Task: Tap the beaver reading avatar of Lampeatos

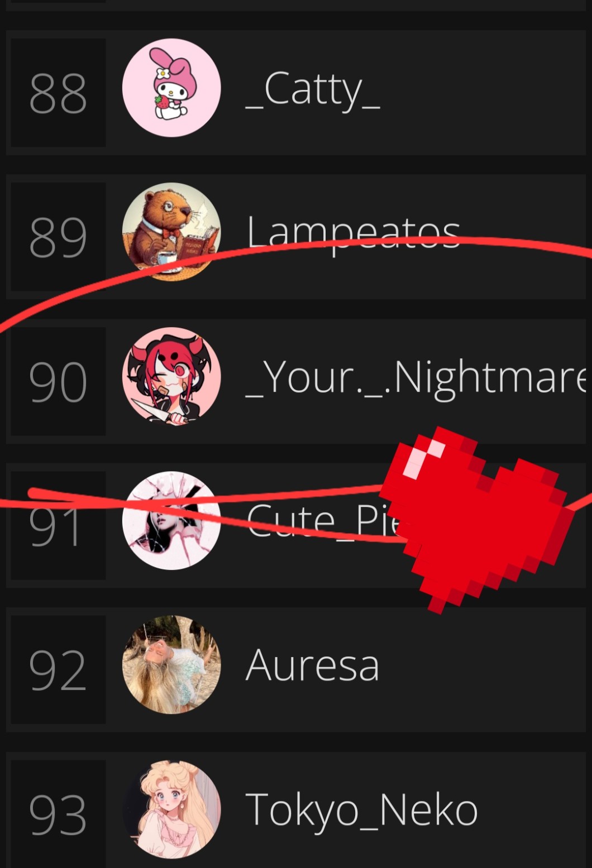Action: (x=171, y=232)
